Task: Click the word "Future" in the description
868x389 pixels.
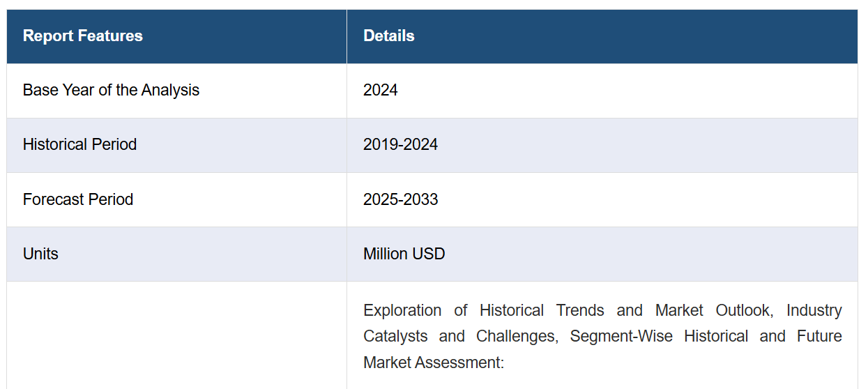Action: click(820, 337)
